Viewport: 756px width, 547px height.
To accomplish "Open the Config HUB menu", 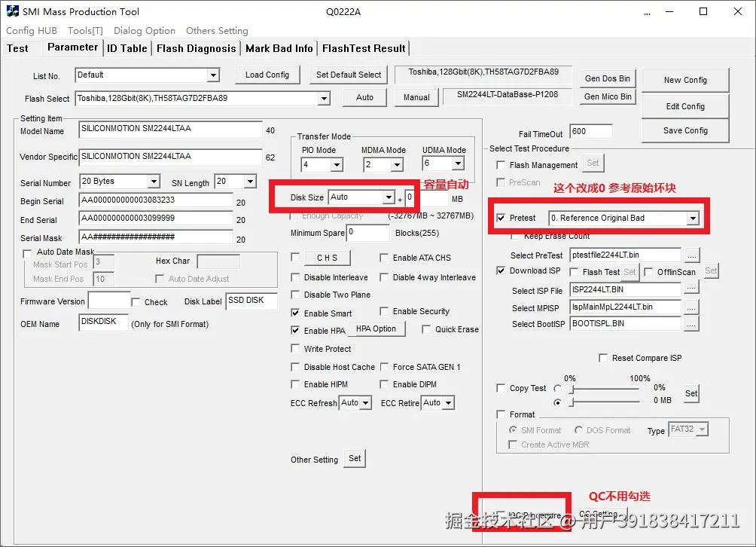I will click(32, 30).
